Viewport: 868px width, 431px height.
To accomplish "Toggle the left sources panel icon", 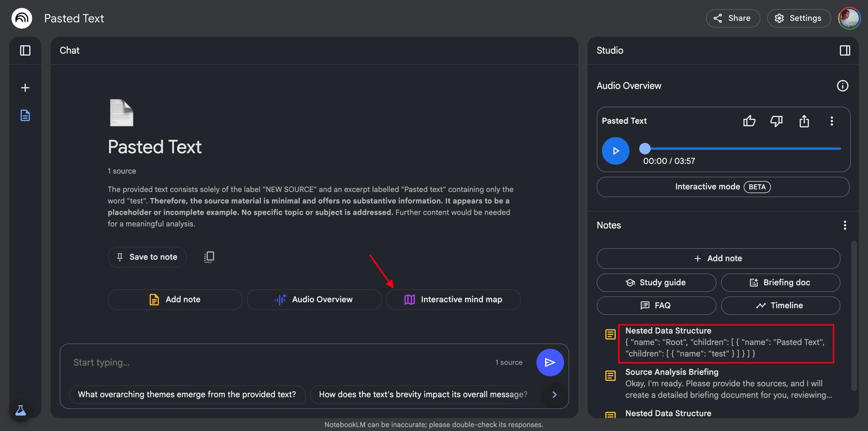I will tap(25, 50).
